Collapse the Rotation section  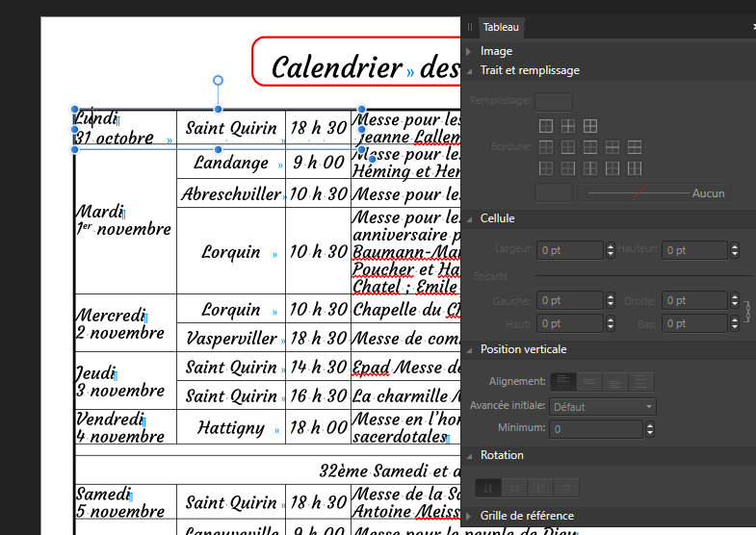tap(469, 455)
